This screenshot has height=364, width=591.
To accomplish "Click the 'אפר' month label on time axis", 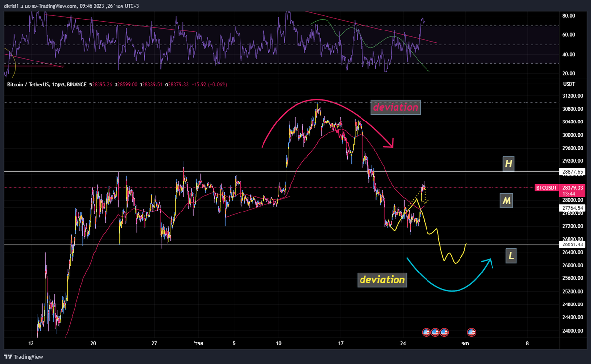I will [x=197, y=343].
